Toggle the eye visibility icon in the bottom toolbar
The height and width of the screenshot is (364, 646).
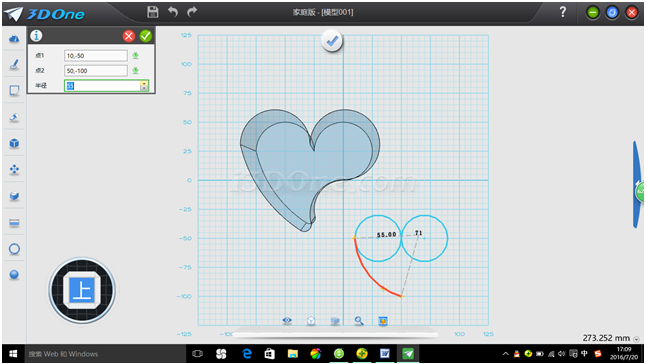tap(287, 320)
